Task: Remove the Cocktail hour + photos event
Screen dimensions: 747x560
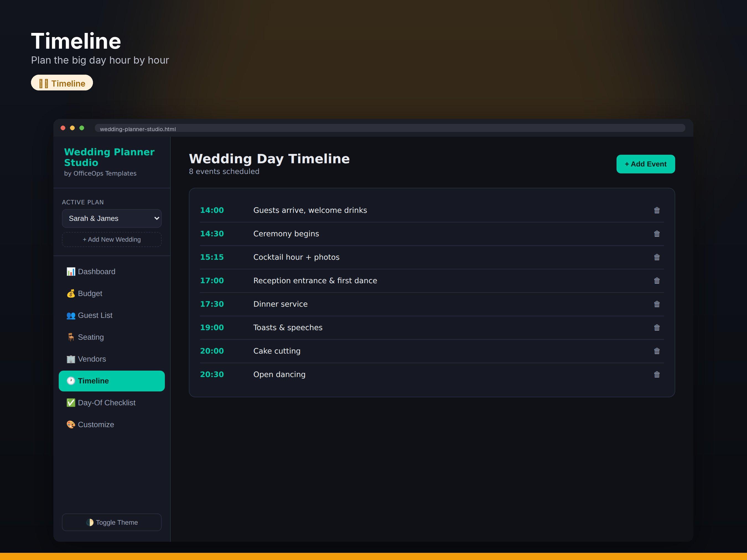Action: 657,257
